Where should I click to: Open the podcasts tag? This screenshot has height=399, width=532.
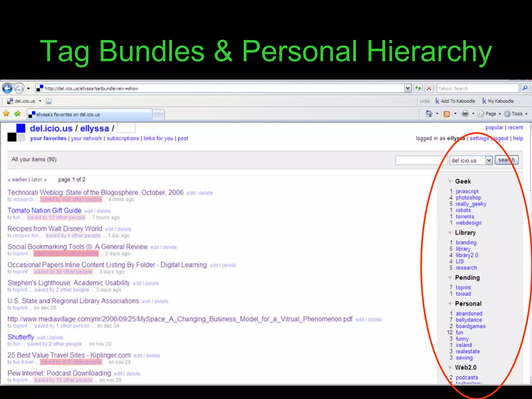click(x=467, y=377)
